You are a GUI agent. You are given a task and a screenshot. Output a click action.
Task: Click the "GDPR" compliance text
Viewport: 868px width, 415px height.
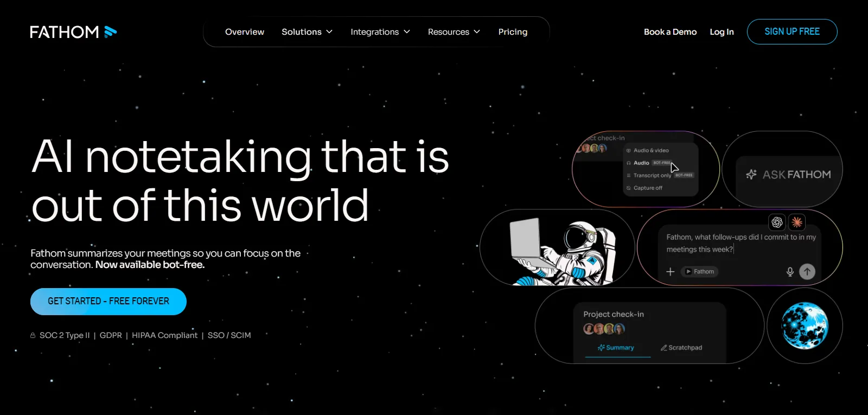click(111, 335)
